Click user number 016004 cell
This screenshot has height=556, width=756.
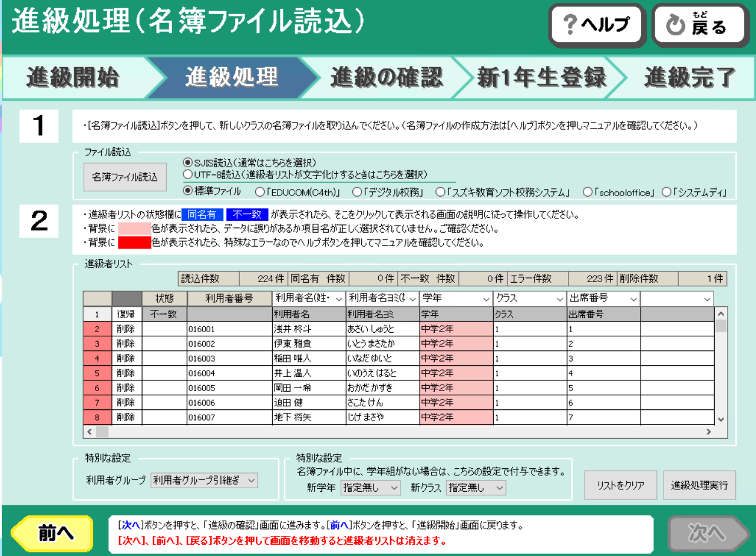pos(229,373)
